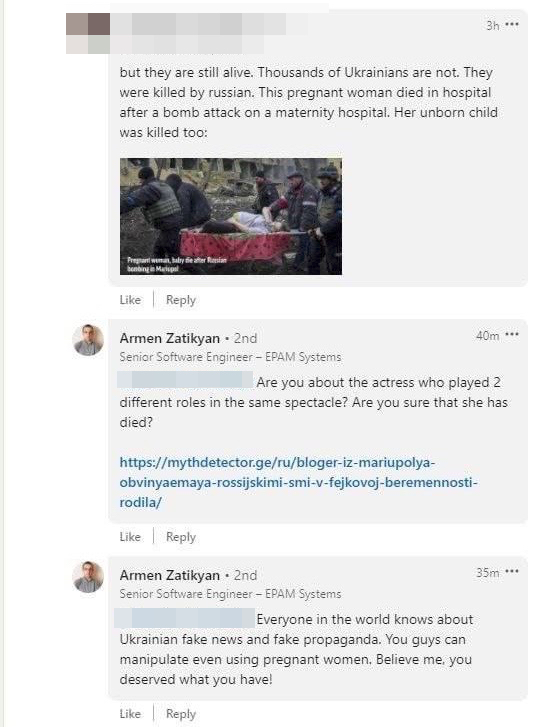The height and width of the screenshot is (727, 543).
Task: Click the blurred mention tag in the 40m comment
Action: coord(185,380)
